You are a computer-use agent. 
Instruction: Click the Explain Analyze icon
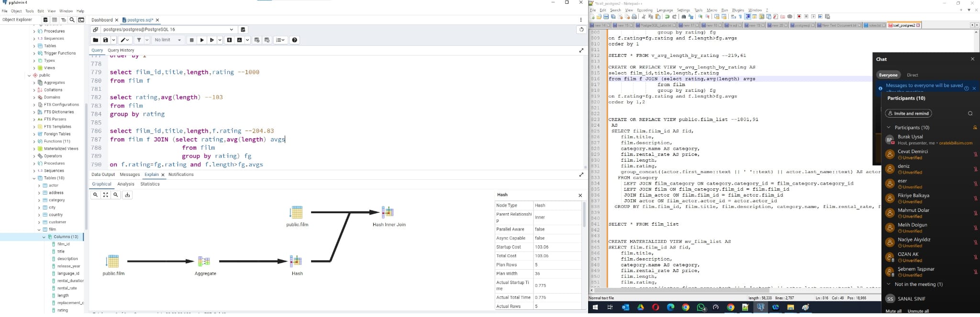pyautogui.click(x=240, y=40)
